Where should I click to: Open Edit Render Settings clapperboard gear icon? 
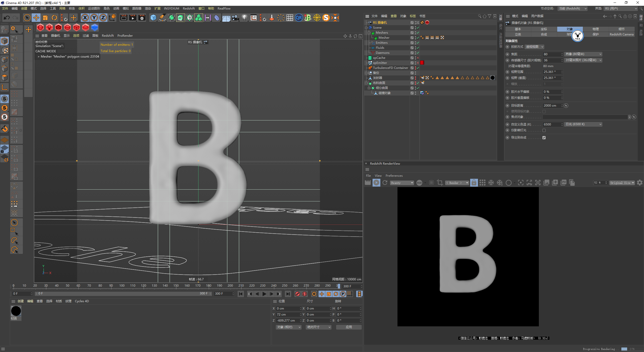[x=142, y=18]
